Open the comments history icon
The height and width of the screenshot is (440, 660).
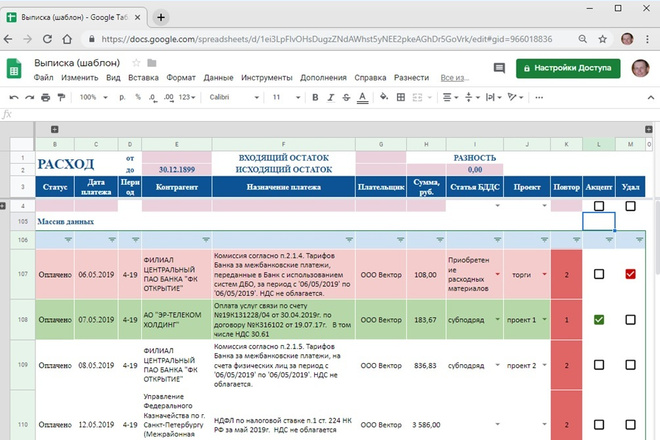(499, 68)
